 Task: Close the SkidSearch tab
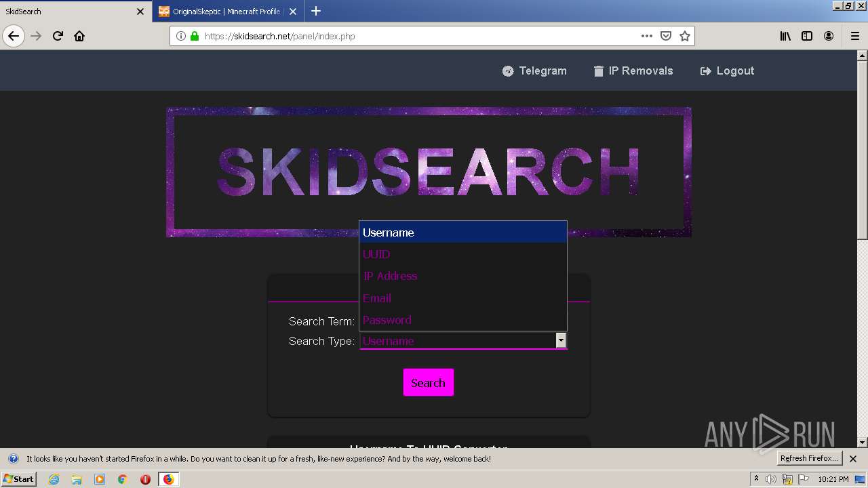(140, 12)
